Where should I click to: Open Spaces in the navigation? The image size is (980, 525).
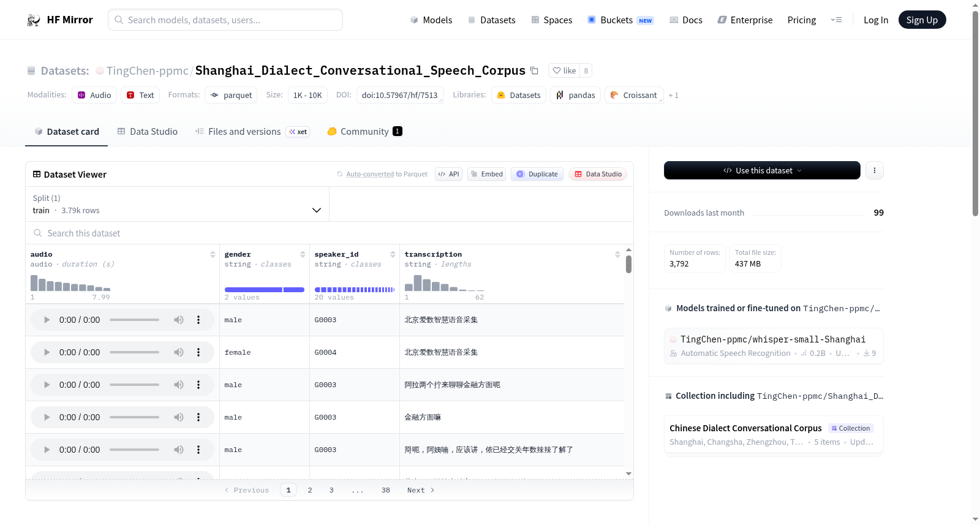click(552, 20)
